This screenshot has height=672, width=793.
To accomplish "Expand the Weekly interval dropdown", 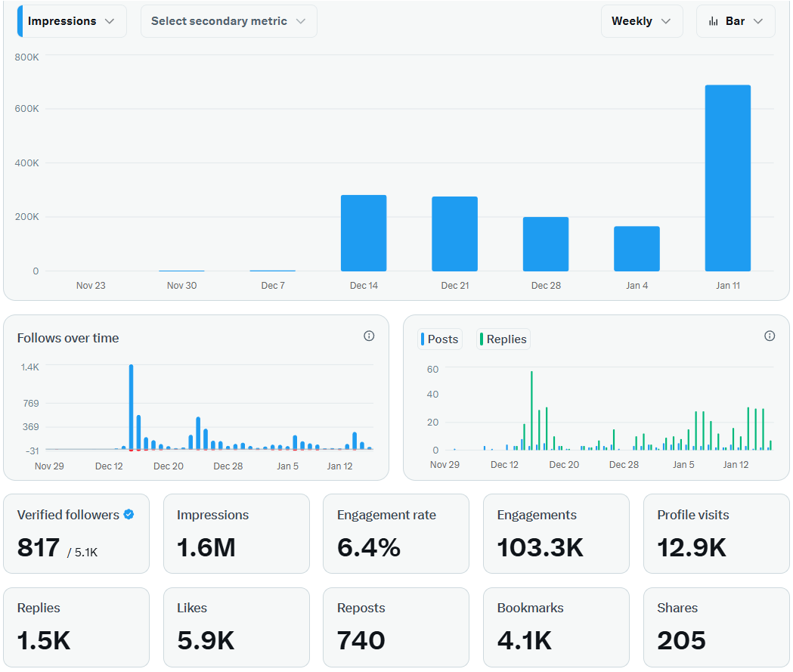I will coord(641,21).
